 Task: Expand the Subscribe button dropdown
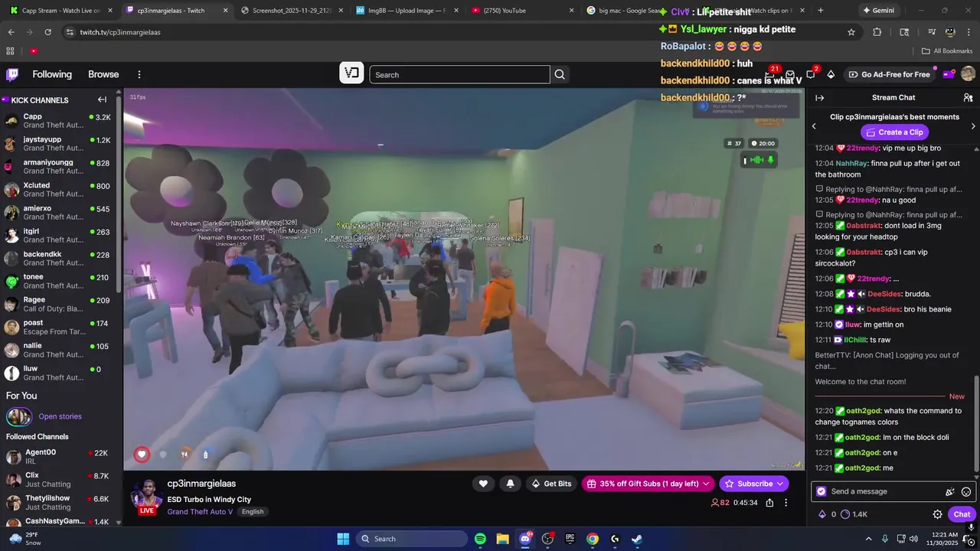coord(780,484)
